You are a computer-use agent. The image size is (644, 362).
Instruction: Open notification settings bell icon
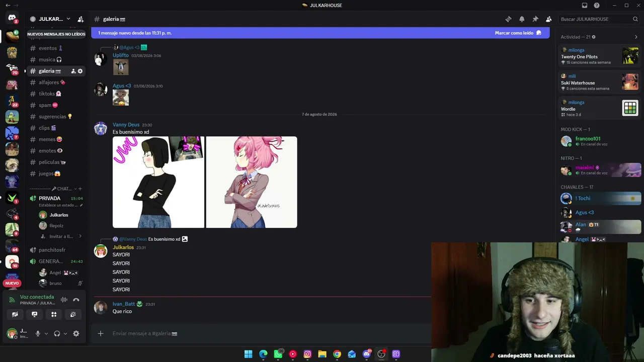pyautogui.click(x=522, y=19)
